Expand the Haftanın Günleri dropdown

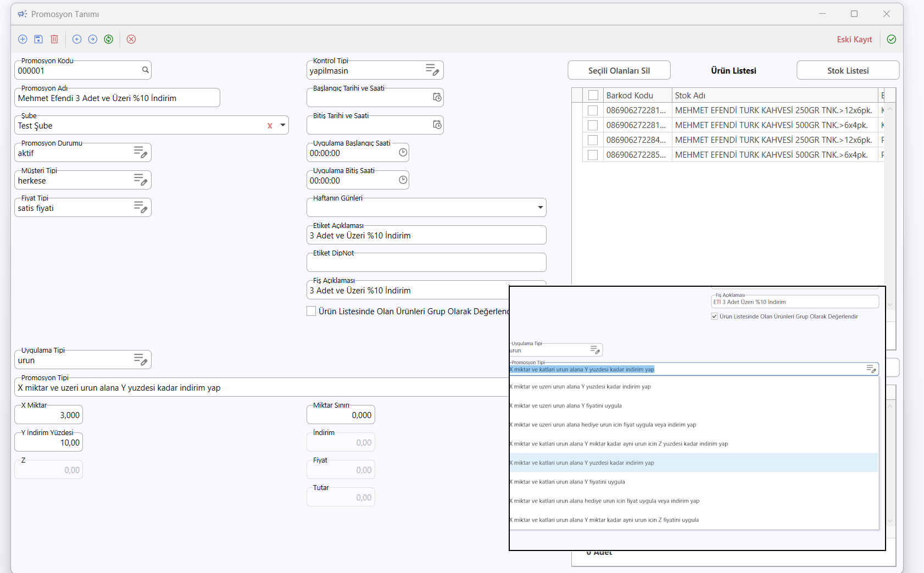[x=540, y=207]
